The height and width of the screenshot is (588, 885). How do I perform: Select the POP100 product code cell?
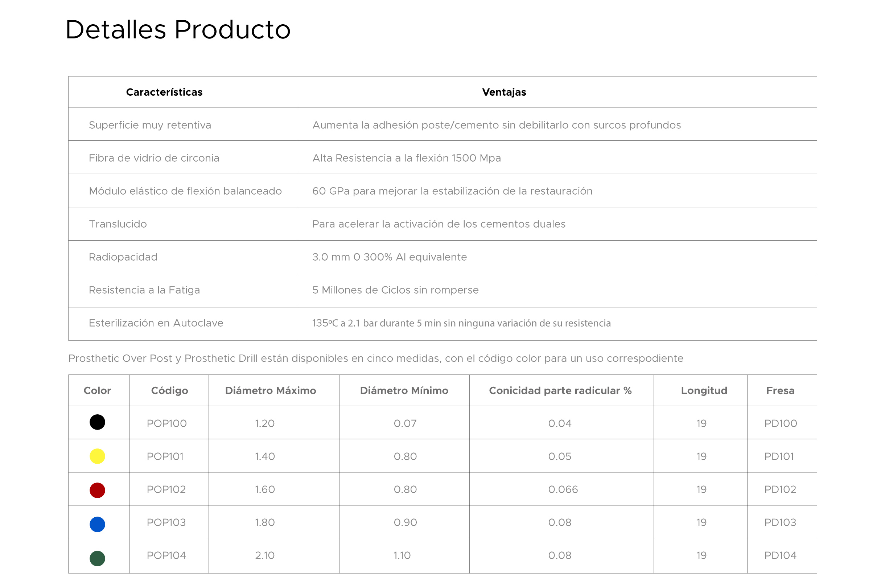click(166, 423)
